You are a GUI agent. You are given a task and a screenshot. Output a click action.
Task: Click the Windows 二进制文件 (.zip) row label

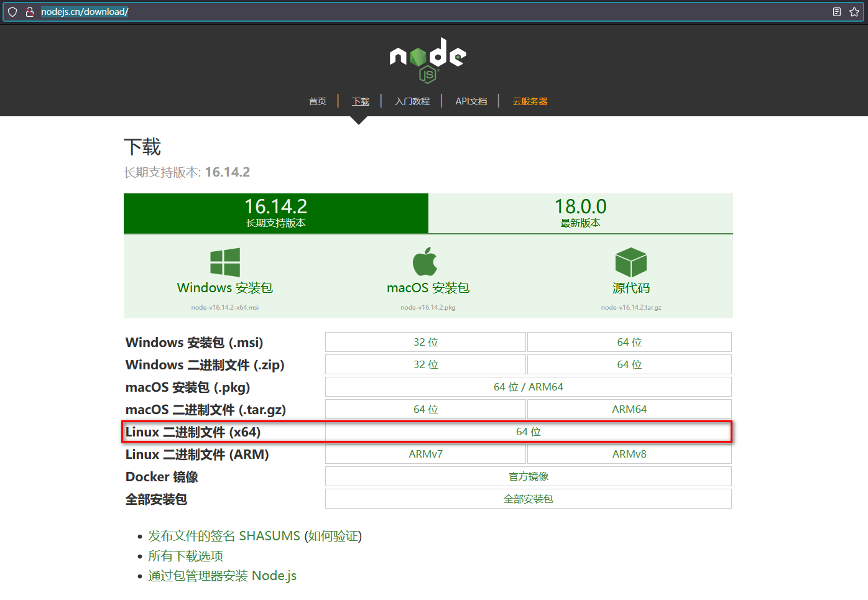pos(205,365)
